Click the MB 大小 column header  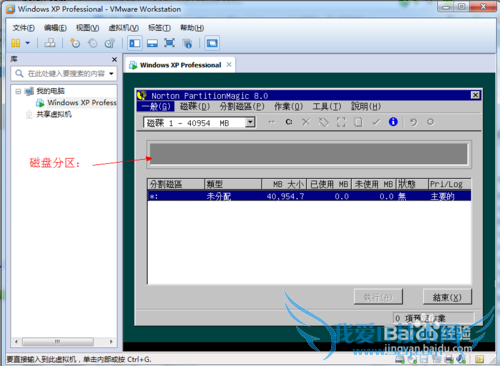coord(284,184)
